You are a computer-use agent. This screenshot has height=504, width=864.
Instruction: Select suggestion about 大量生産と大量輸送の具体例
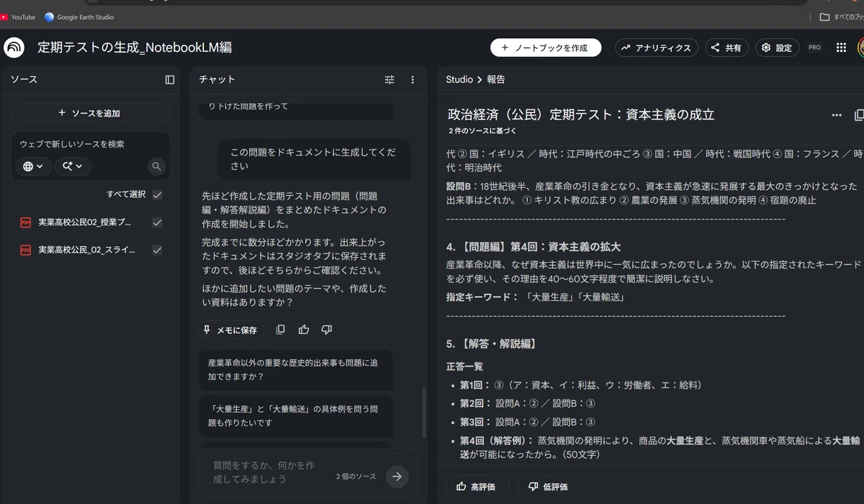pyautogui.click(x=296, y=416)
